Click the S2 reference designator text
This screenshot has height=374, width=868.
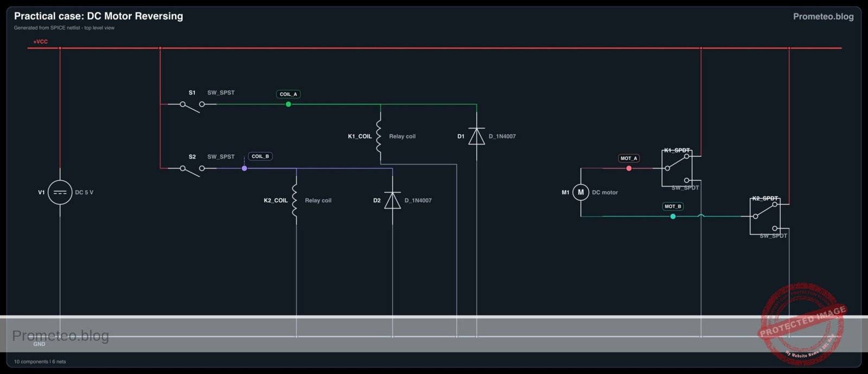tap(192, 157)
